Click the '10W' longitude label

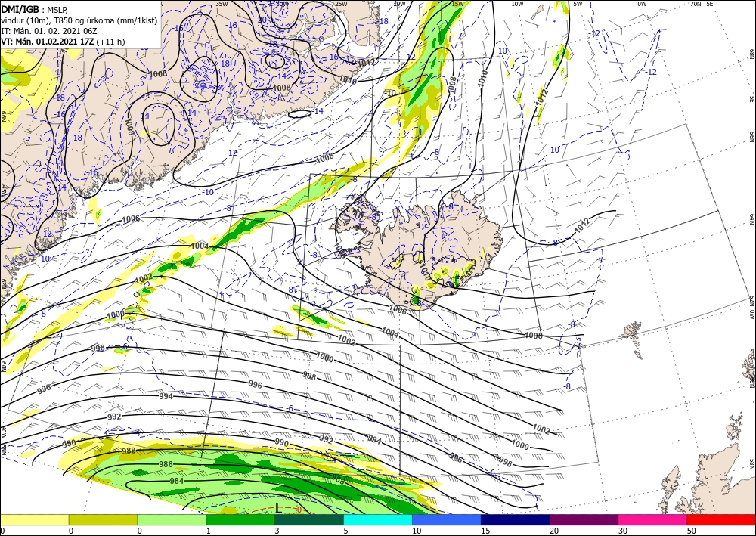pos(517,4)
